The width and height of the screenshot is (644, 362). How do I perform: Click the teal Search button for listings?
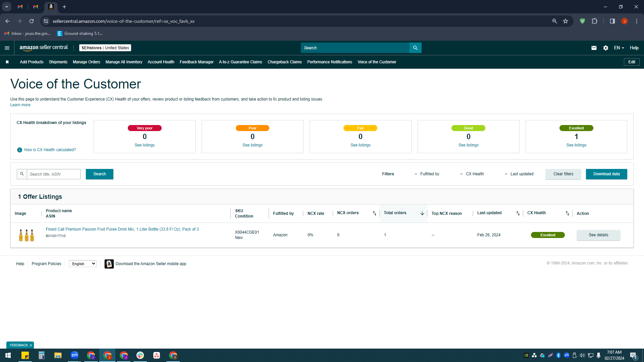(x=100, y=174)
